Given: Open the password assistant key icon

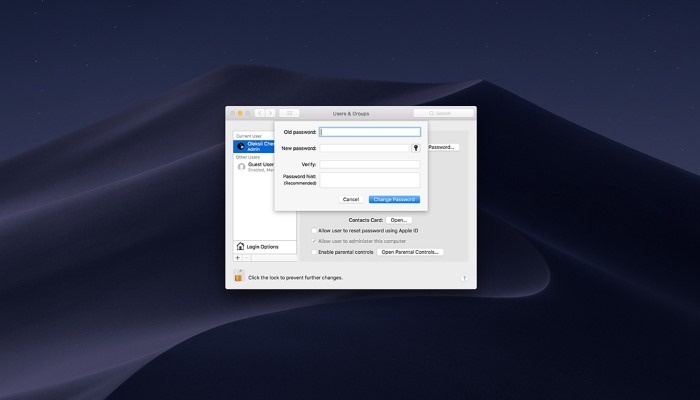Looking at the screenshot, I should tap(415, 148).
